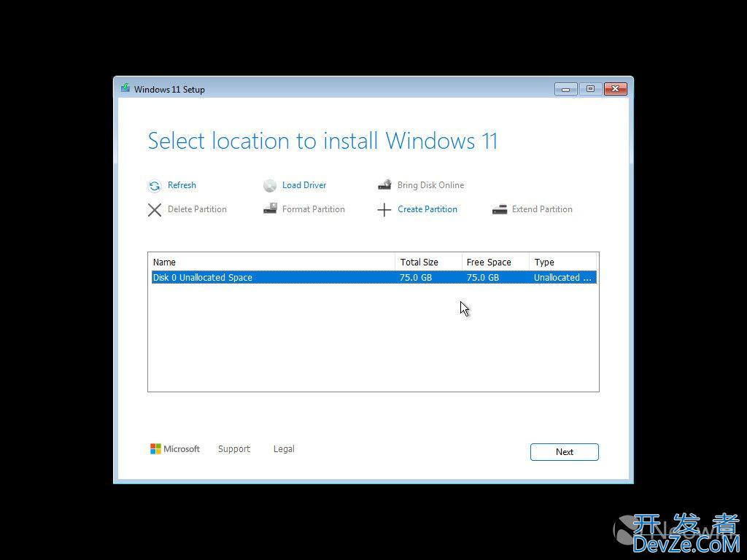This screenshot has height=560, width=747.
Task: Click the Extend Partition drive icon
Action: (x=499, y=209)
